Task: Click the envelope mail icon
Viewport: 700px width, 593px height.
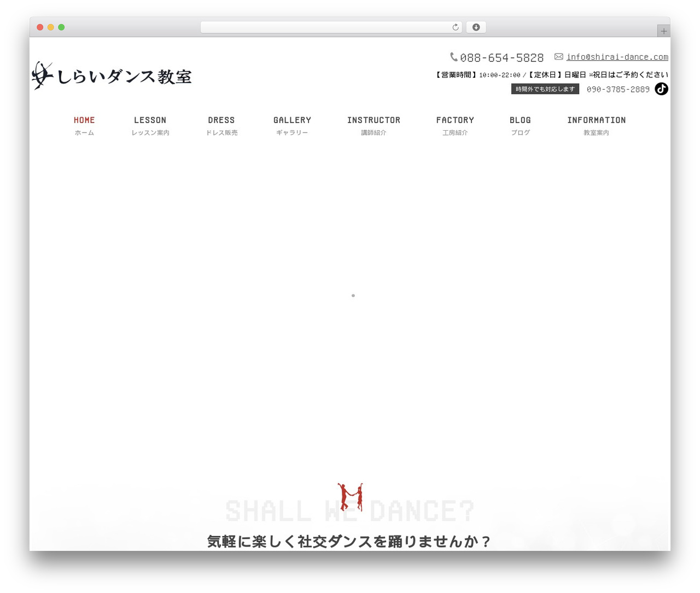Action: pyautogui.click(x=558, y=56)
